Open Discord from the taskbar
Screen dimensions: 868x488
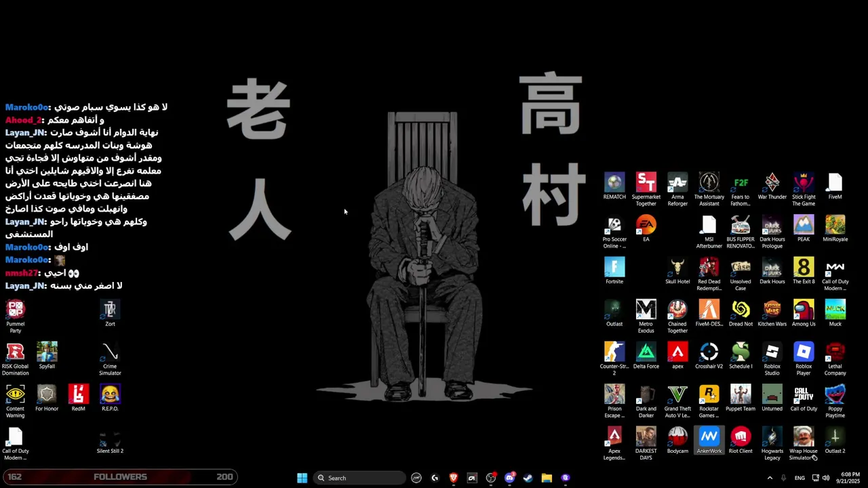pos(509,478)
